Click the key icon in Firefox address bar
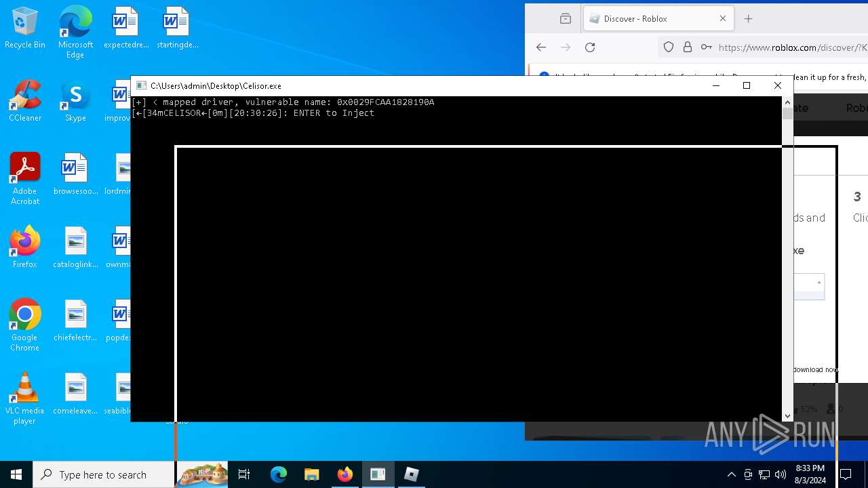The image size is (868, 488). tap(706, 47)
